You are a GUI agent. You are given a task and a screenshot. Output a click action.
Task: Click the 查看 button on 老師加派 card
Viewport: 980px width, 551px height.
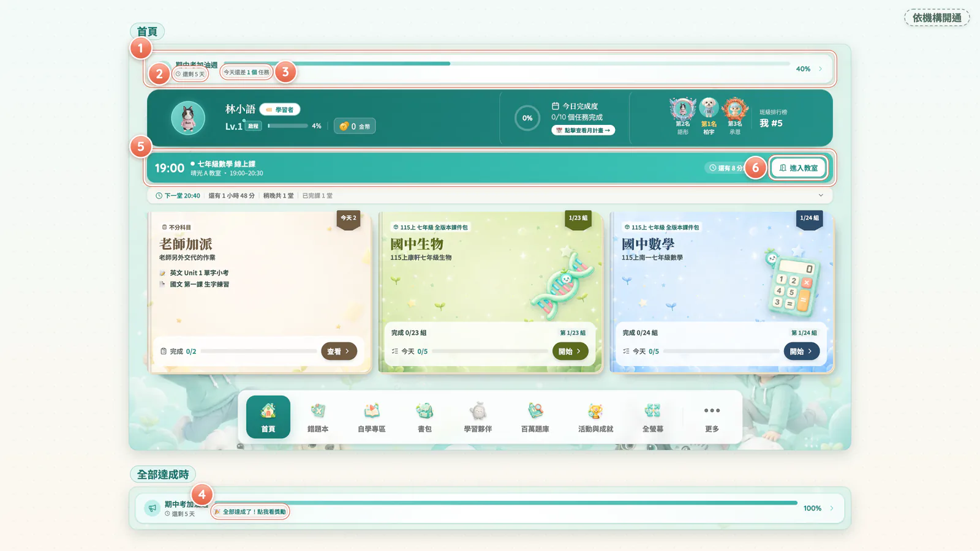(x=339, y=351)
